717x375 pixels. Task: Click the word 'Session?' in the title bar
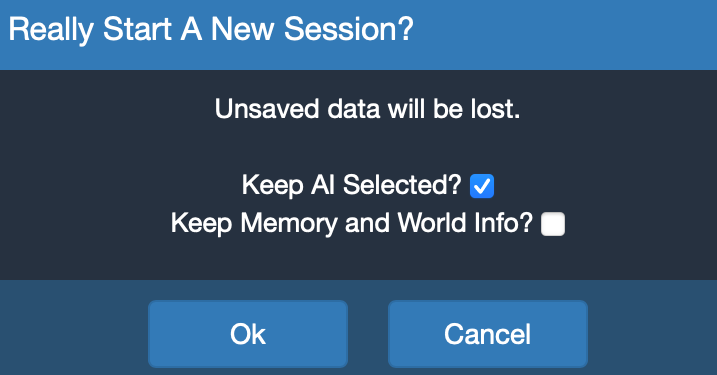(349, 29)
